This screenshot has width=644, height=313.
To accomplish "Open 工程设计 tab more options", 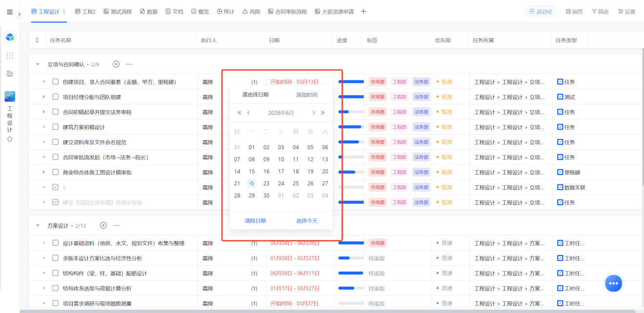I will pos(64,11).
